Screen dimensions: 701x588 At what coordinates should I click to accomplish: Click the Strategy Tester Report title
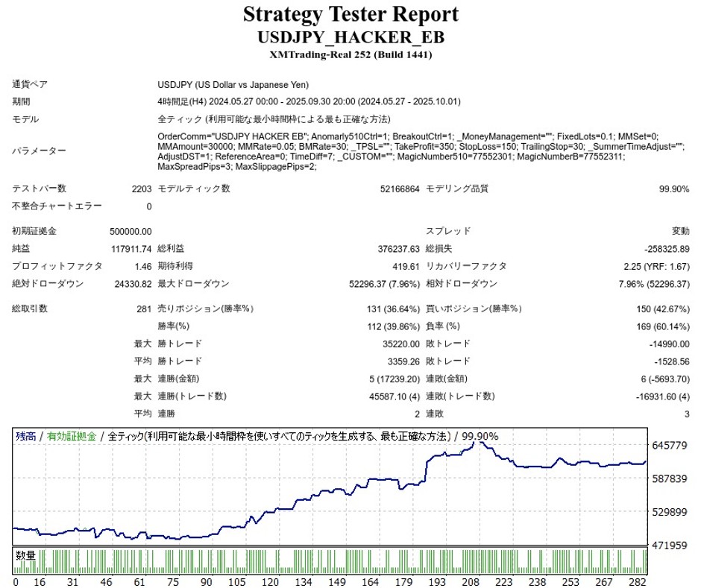tap(350, 14)
